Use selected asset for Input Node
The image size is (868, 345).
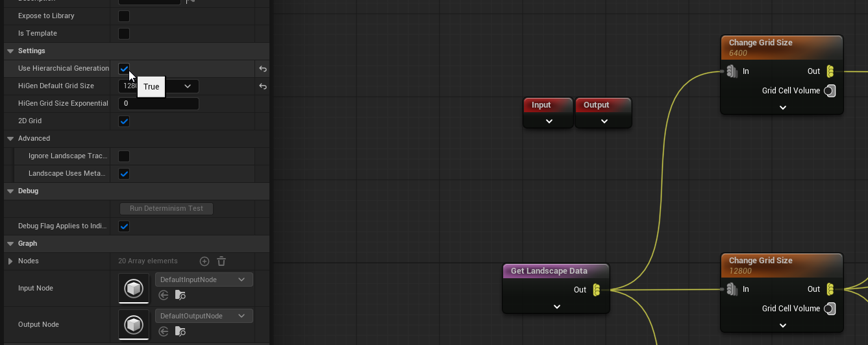(x=164, y=295)
